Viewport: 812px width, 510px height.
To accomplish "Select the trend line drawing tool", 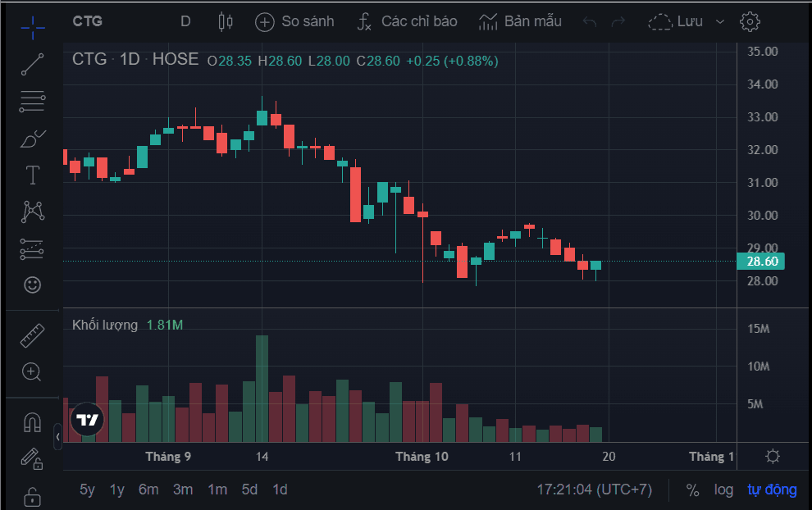I will [32, 64].
